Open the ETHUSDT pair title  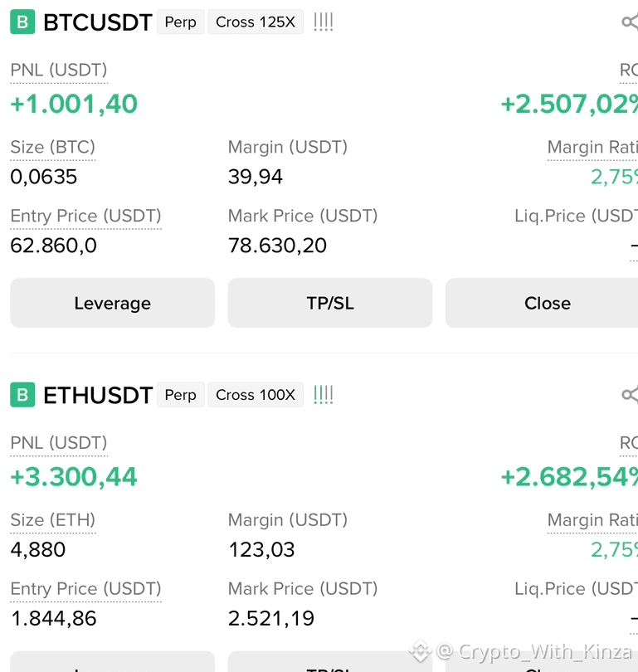tap(98, 395)
